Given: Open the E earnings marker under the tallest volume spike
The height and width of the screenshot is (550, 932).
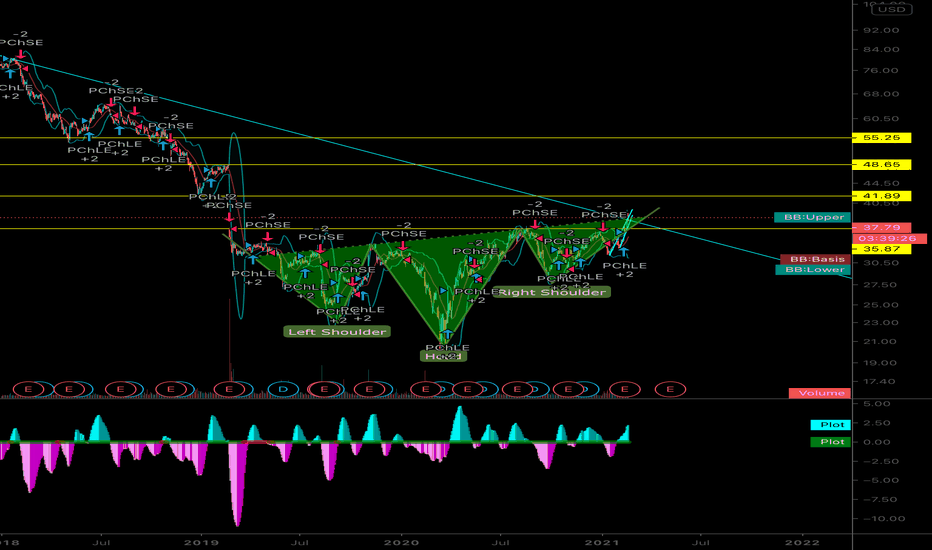Looking at the screenshot, I should point(229,389).
